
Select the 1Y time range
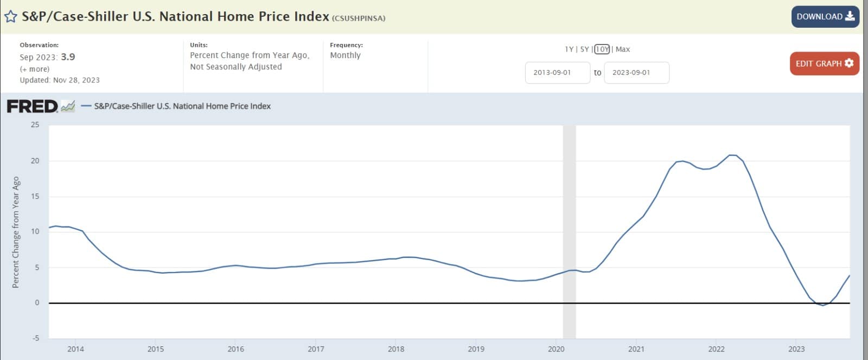569,49
